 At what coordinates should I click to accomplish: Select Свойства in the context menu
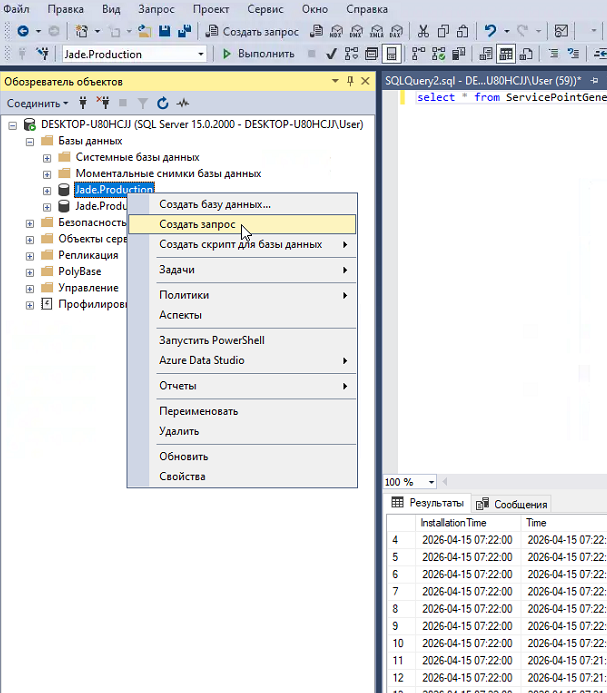[x=182, y=477]
